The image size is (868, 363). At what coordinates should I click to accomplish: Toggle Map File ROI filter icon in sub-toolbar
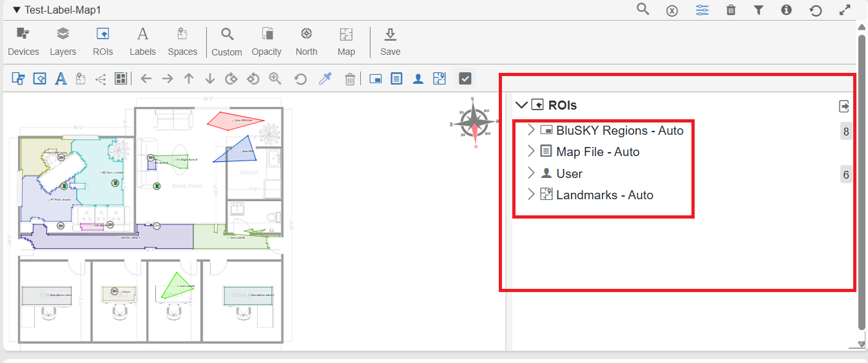click(x=397, y=79)
